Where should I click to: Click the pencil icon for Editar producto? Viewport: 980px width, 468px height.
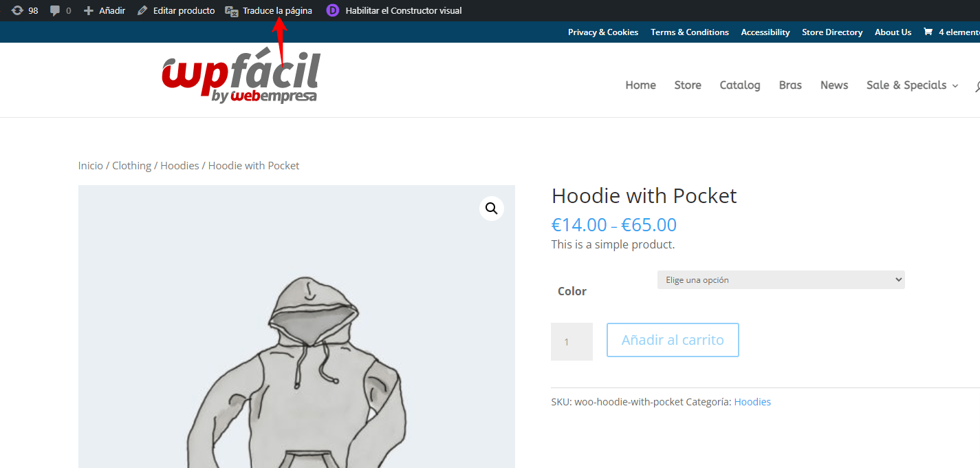click(142, 10)
